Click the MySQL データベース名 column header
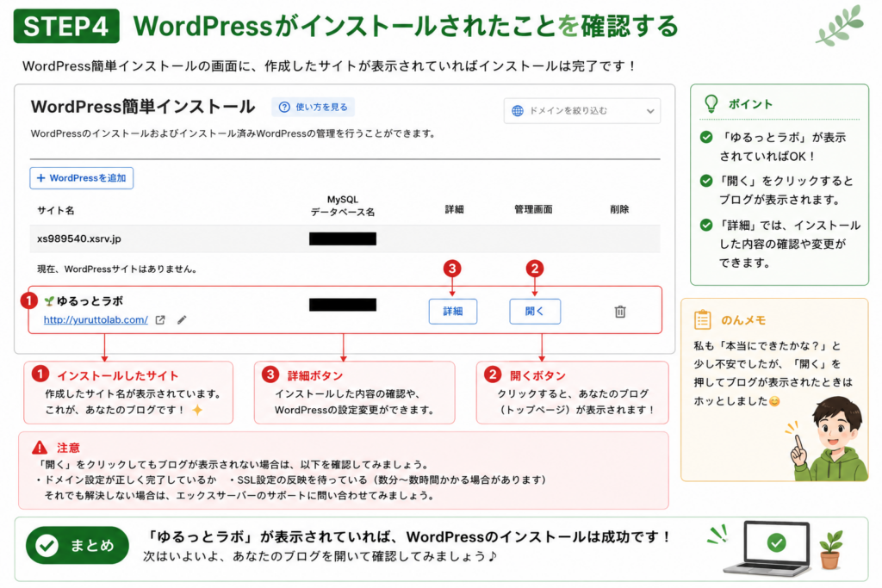The height and width of the screenshot is (588, 882). point(343,206)
